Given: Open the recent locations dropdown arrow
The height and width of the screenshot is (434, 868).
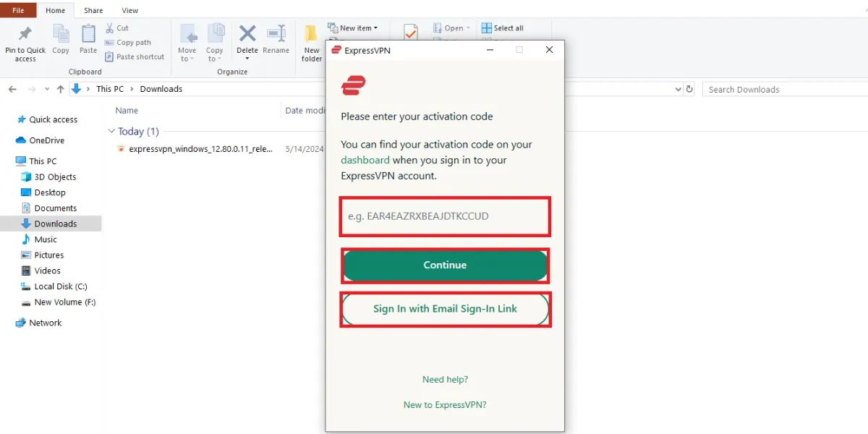Looking at the screenshot, I should [x=47, y=89].
